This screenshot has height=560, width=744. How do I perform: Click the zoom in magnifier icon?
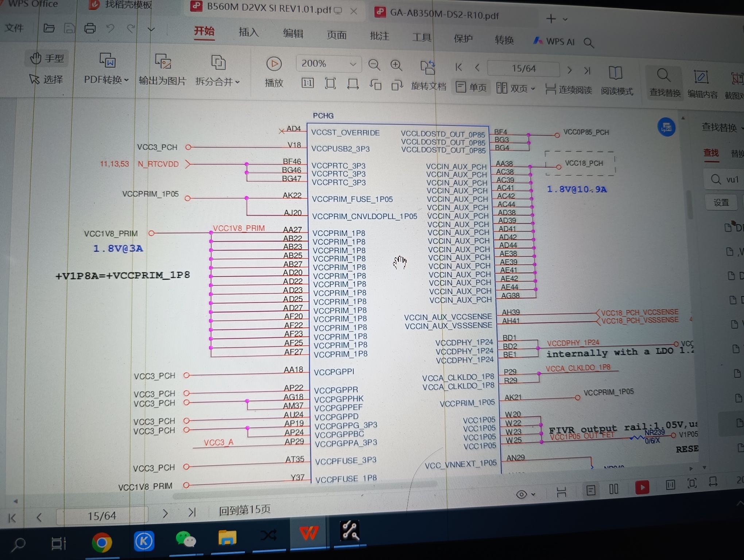pyautogui.click(x=396, y=65)
